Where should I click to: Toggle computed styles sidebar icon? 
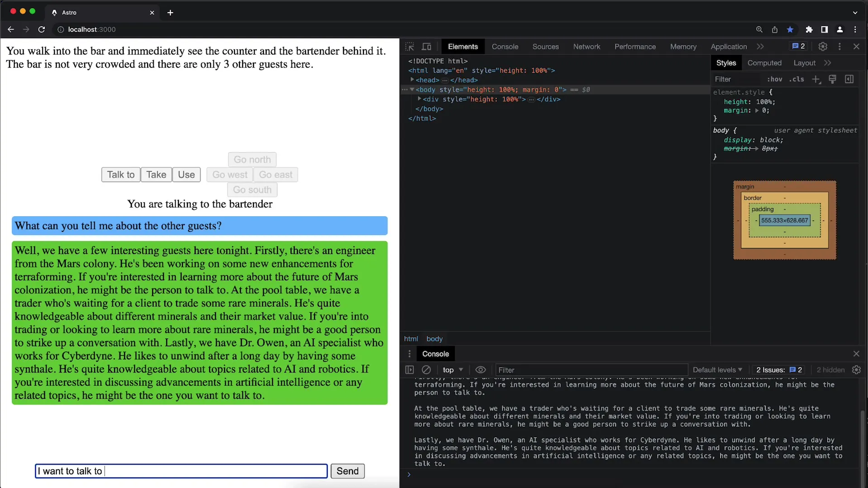[849, 79]
